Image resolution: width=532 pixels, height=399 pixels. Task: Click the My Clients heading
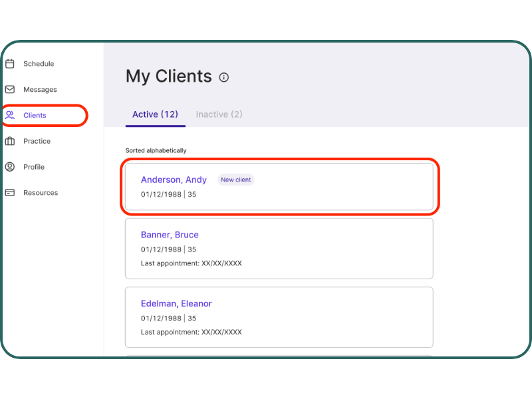tap(169, 76)
